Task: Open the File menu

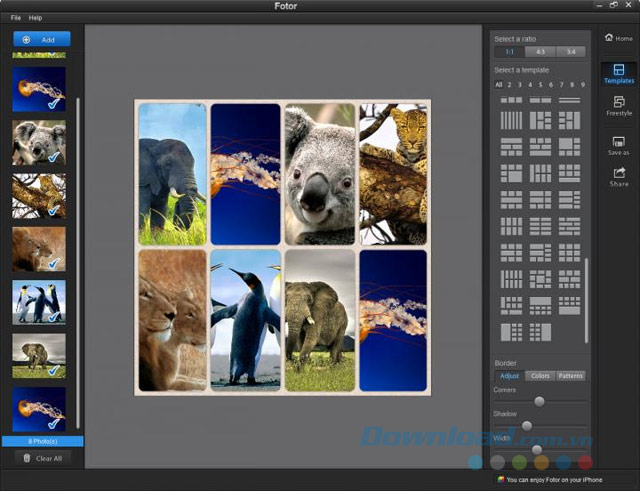Action: point(15,18)
